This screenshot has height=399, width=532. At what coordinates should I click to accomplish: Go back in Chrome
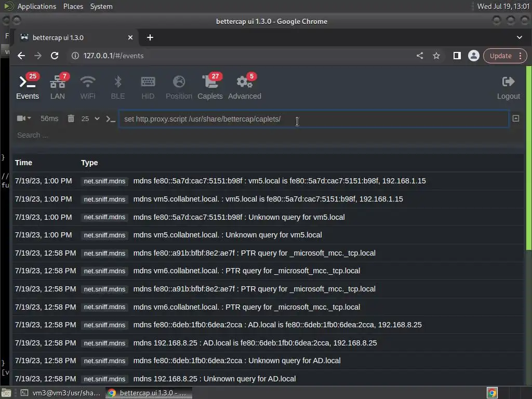(21, 56)
